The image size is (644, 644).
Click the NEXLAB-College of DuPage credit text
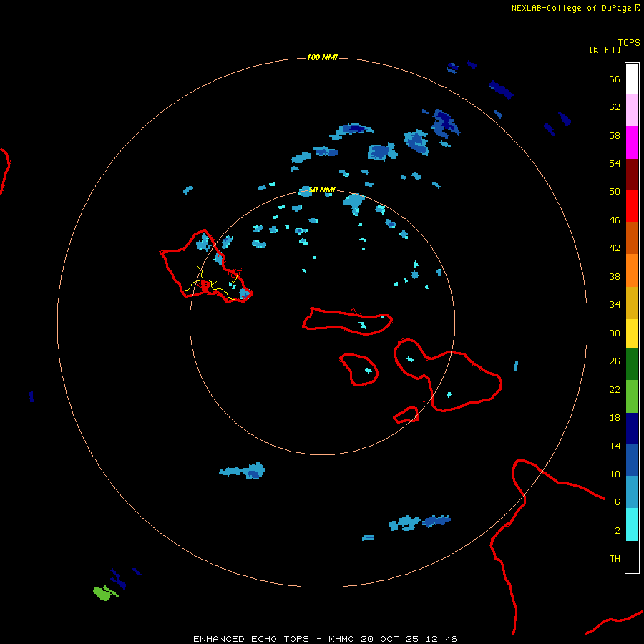pyautogui.click(x=575, y=8)
